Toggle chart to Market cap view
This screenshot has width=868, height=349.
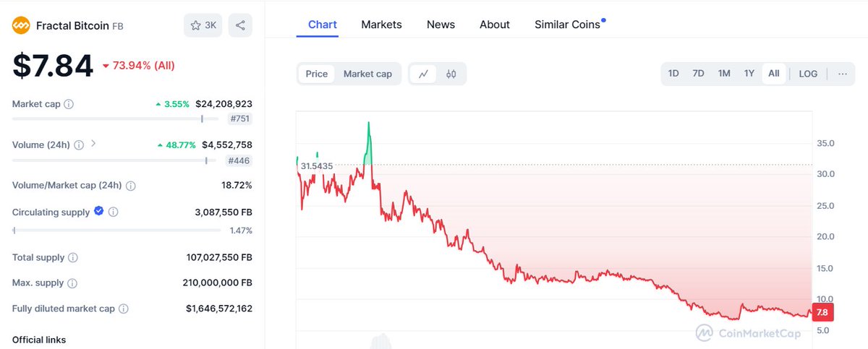click(367, 74)
